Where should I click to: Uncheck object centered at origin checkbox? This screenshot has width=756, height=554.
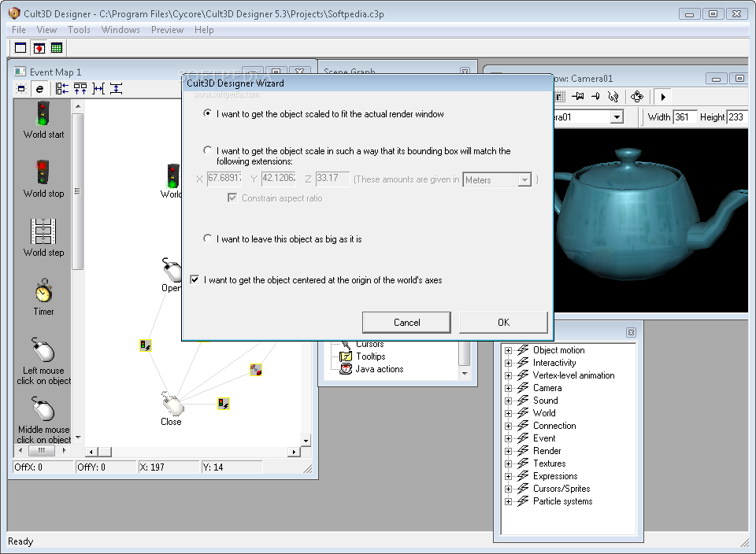[195, 279]
